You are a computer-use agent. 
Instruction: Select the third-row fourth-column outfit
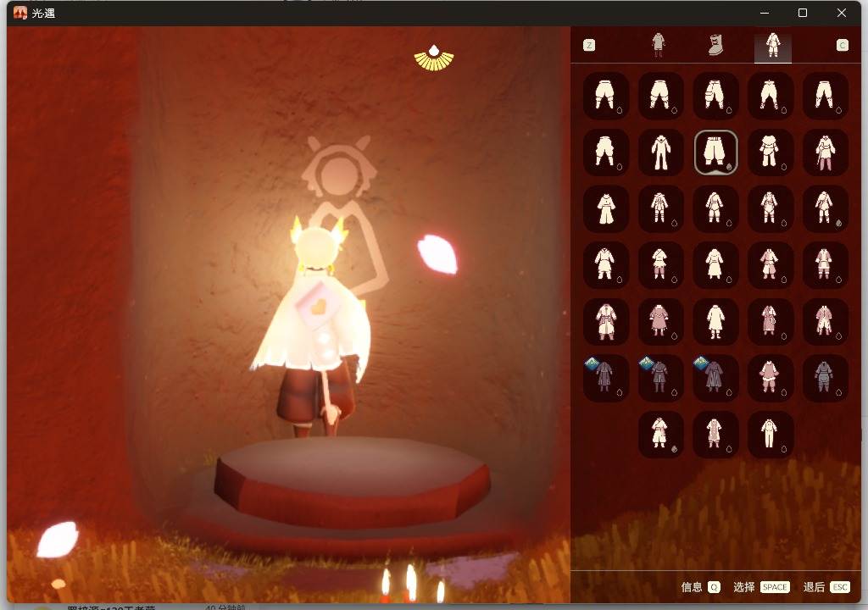[770, 208]
